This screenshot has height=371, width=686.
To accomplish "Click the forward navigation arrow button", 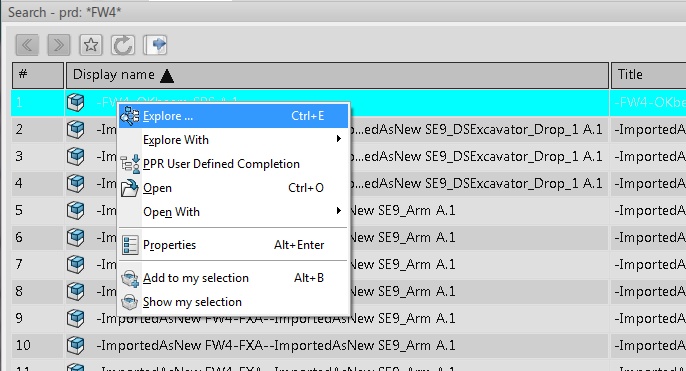I will tap(59, 45).
